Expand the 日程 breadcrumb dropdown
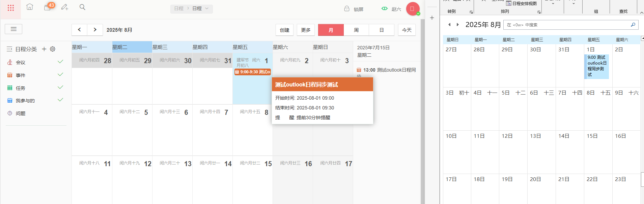Viewport: 644px width, 204px height. click(207, 8)
